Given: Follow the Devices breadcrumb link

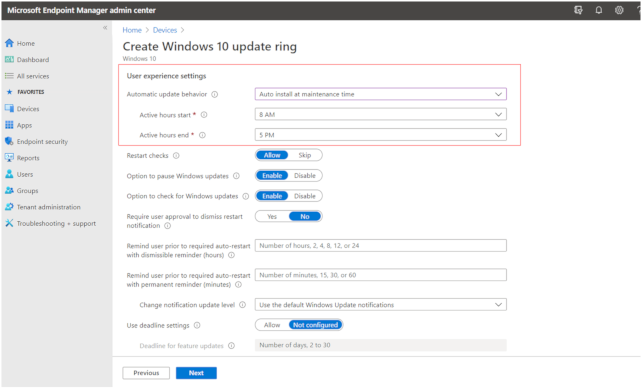Looking at the screenshot, I should (x=165, y=30).
